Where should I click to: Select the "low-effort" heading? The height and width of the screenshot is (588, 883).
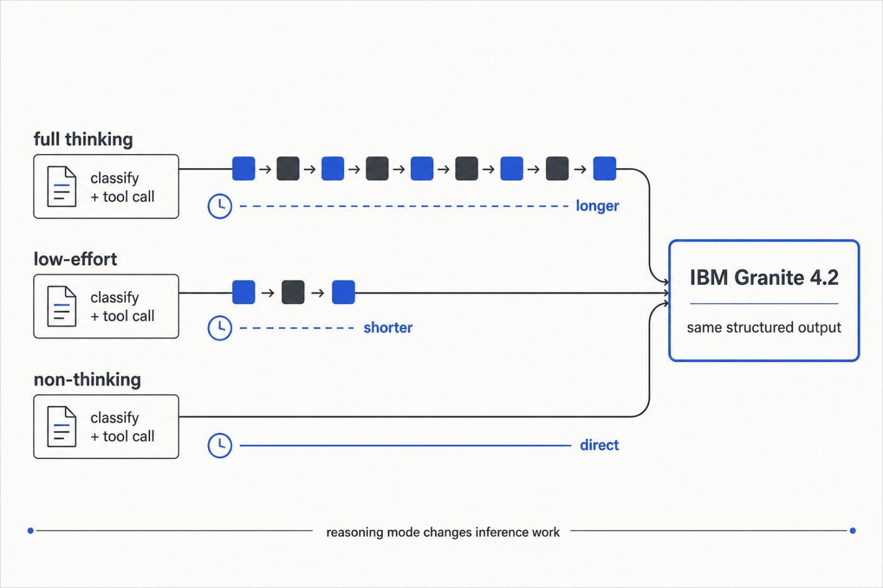point(75,259)
